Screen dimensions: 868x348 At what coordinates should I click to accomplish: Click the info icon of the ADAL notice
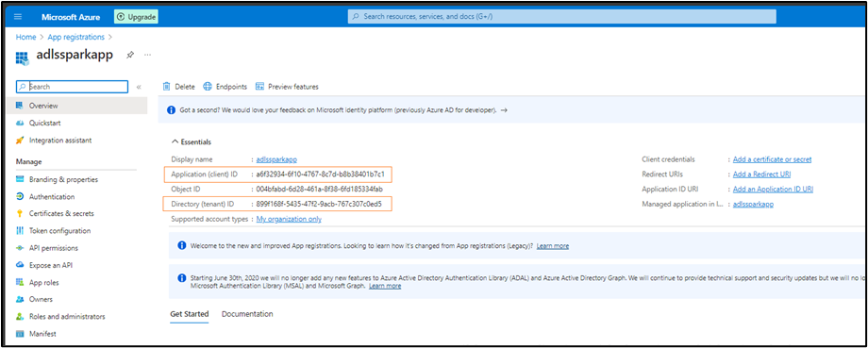click(x=181, y=277)
